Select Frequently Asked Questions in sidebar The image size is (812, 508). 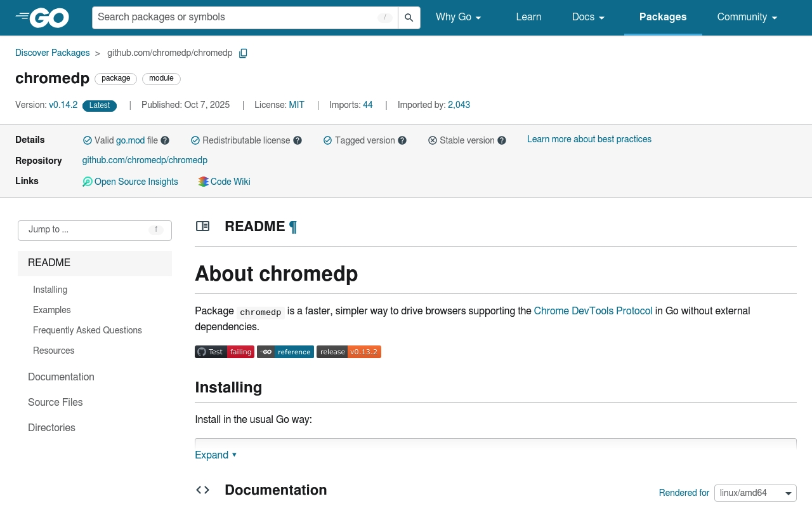click(x=88, y=330)
